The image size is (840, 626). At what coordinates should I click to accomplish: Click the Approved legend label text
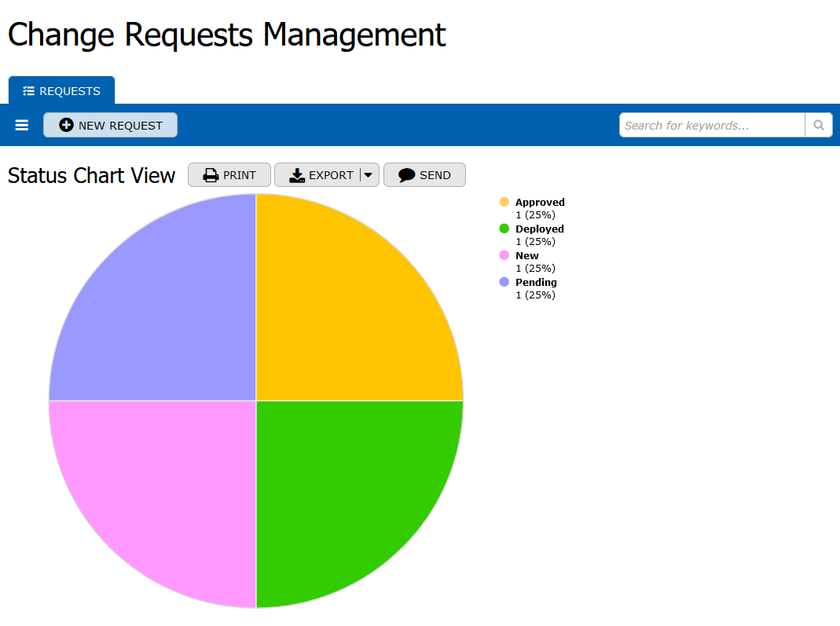coord(540,203)
